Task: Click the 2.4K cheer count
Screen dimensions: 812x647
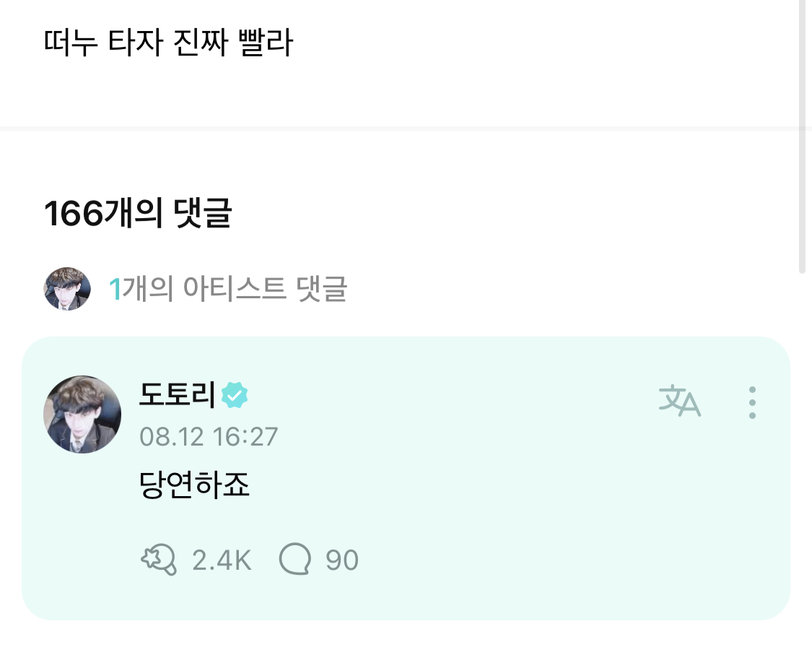Action: tap(222, 560)
